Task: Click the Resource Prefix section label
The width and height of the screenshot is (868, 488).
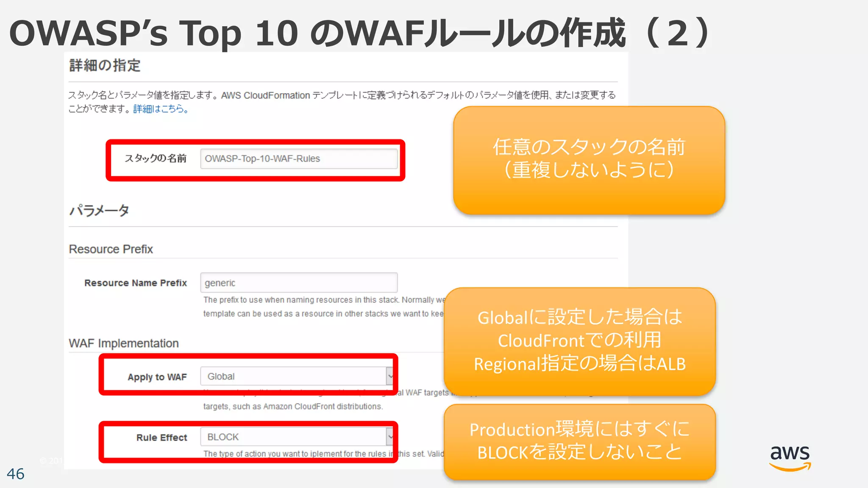Action: pyautogui.click(x=111, y=249)
